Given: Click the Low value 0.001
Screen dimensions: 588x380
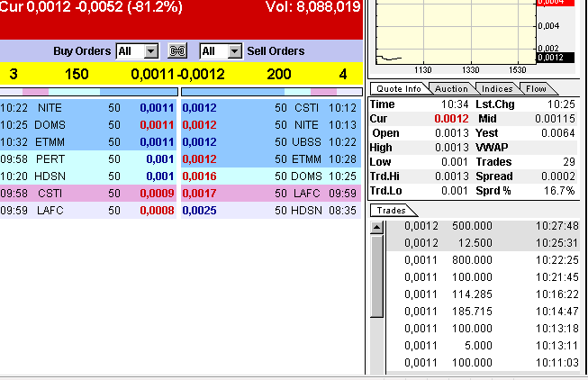Looking at the screenshot, I should click(454, 162).
